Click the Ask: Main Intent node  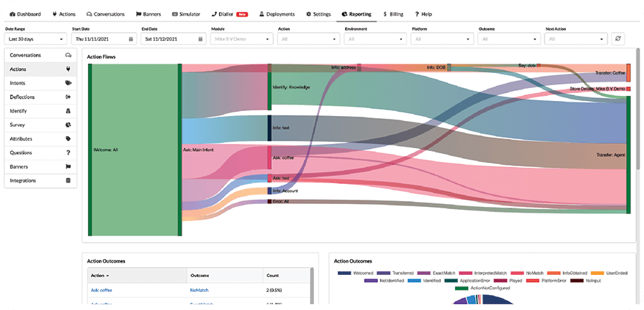180,150
